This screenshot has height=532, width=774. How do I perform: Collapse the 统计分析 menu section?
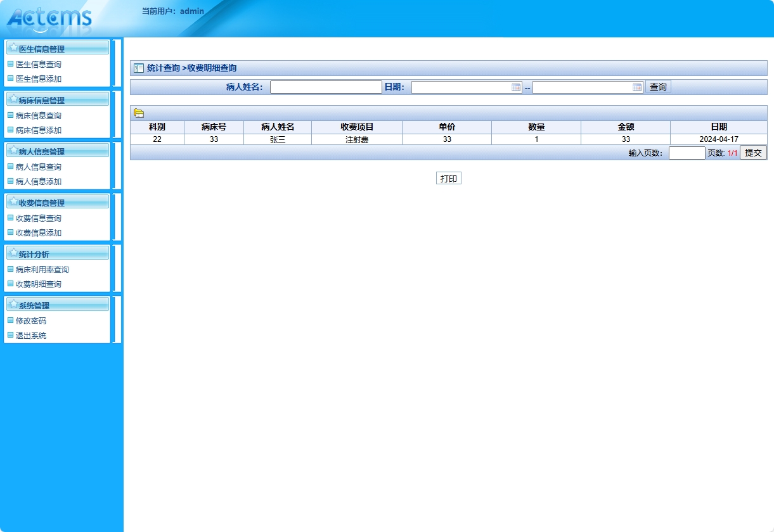coord(58,253)
